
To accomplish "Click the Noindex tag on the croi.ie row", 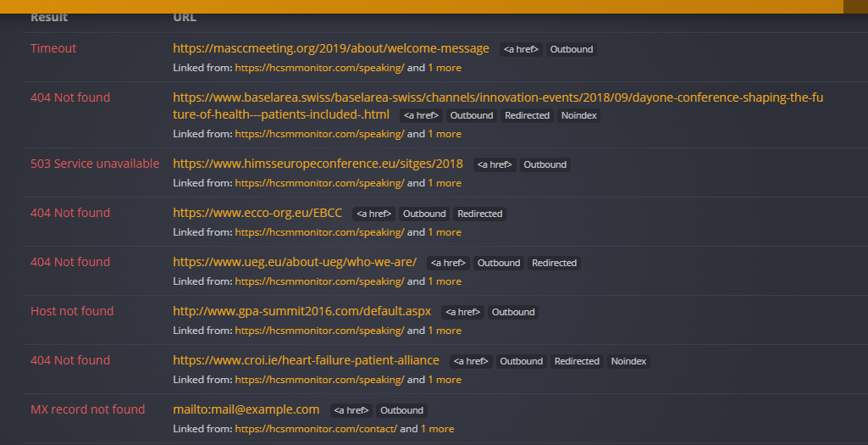I will click(628, 361).
